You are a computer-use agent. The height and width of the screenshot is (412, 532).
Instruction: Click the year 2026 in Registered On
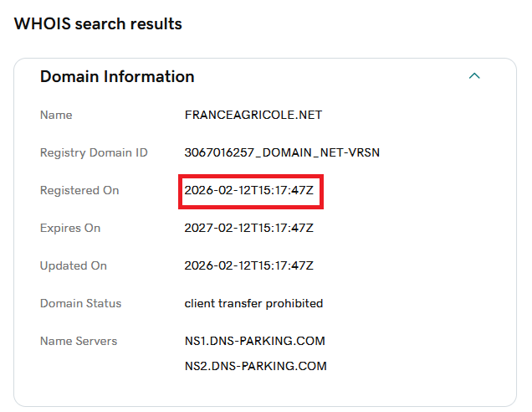point(198,190)
